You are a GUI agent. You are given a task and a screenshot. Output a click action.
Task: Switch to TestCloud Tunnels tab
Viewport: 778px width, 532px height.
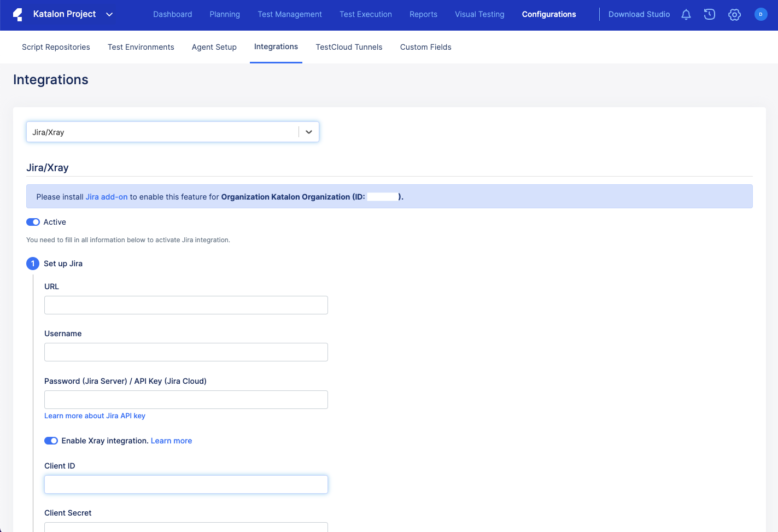[x=349, y=47]
